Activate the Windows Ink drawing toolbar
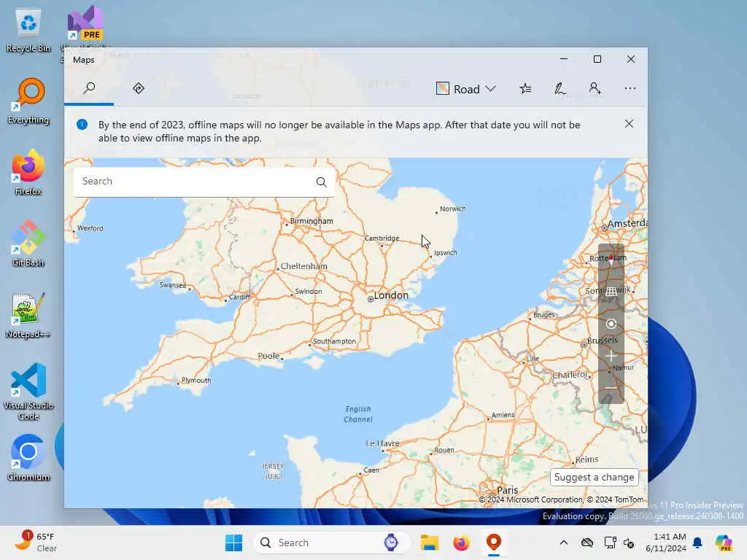 point(560,88)
